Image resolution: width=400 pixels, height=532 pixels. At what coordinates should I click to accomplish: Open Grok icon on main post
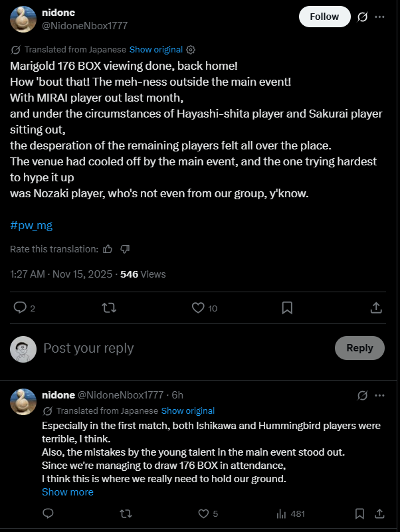point(363,17)
